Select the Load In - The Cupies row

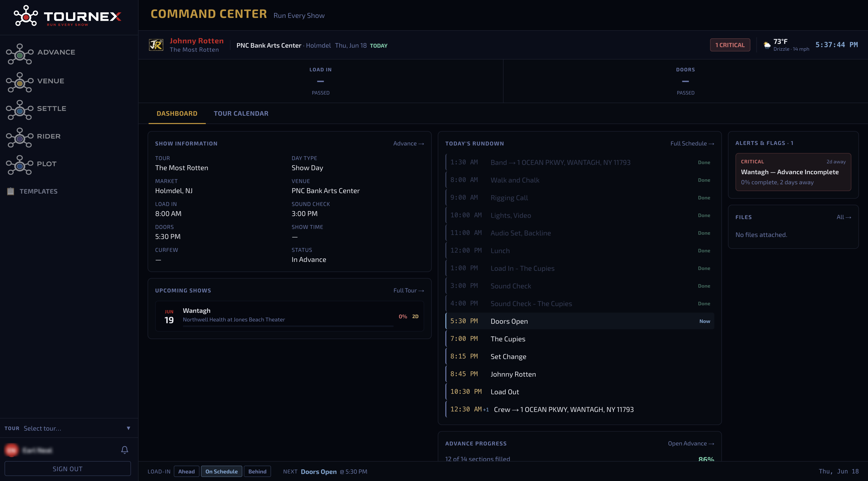[580, 268]
